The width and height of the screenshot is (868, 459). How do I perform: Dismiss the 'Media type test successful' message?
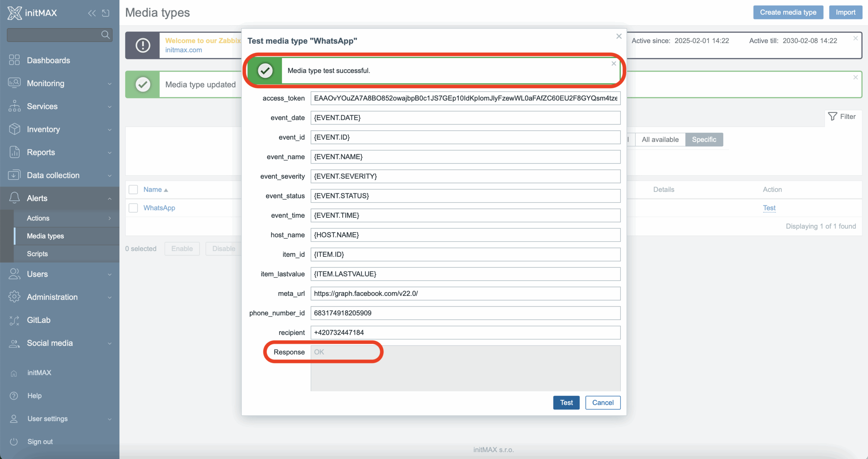pos(614,63)
